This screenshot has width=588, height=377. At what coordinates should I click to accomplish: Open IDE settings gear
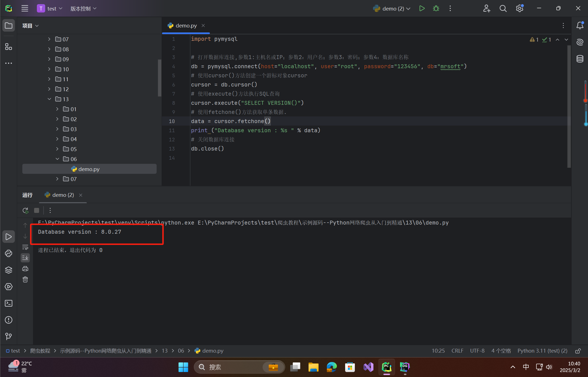click(520, 9)
